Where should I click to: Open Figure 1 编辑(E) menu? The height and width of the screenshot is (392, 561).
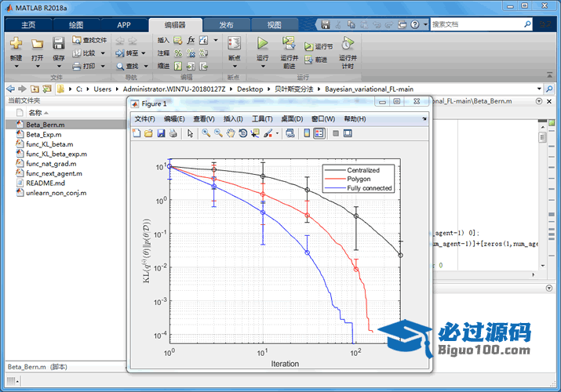(x=174, y=119)
